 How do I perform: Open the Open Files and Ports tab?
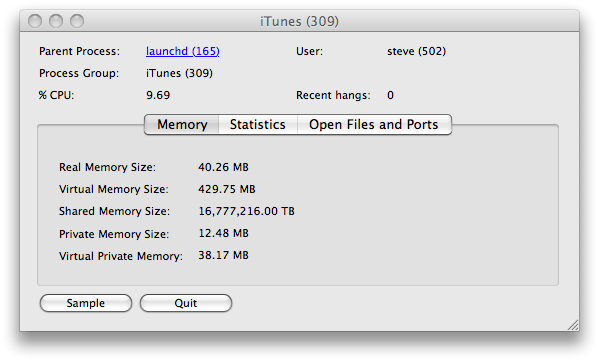pyautogui.click(x=374, y=125)
